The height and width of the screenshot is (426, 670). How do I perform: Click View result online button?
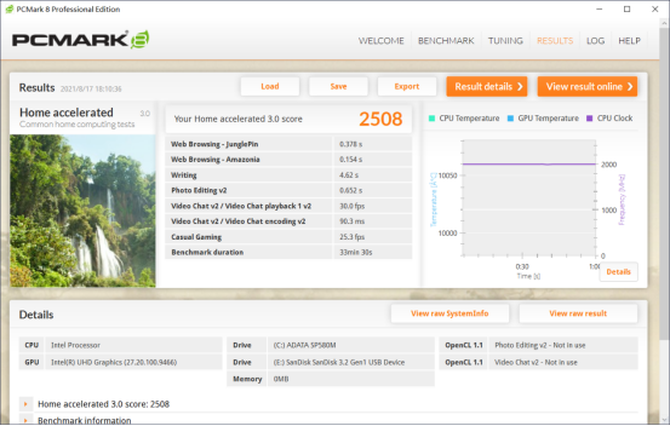[x=587, y=87]
